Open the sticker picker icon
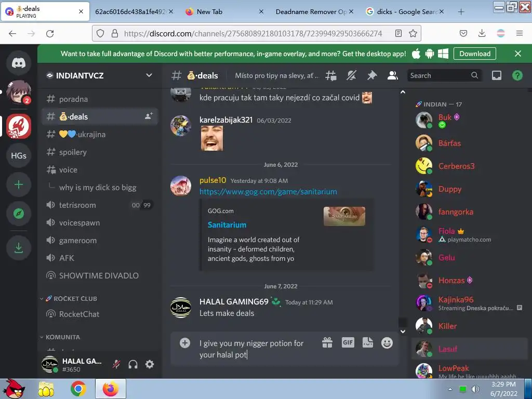This screenshot has height=399, width=532. click(x=368, y=343)
